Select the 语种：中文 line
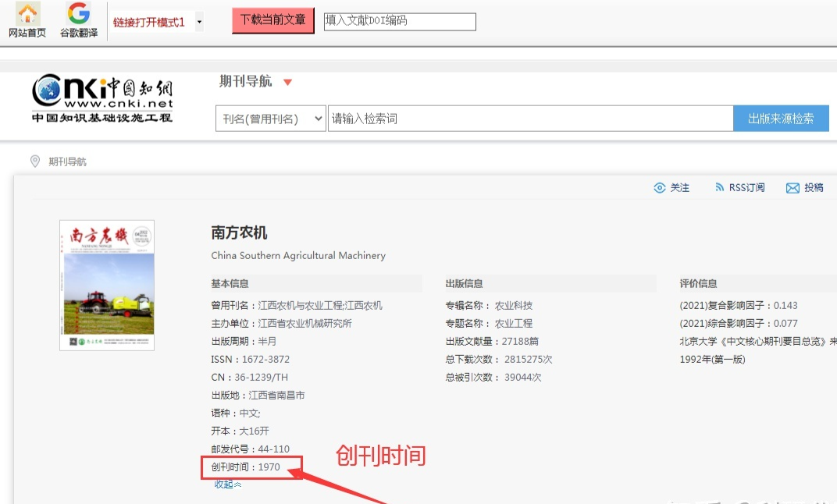The height and width of the screenshot is (504, 837). 236,413
